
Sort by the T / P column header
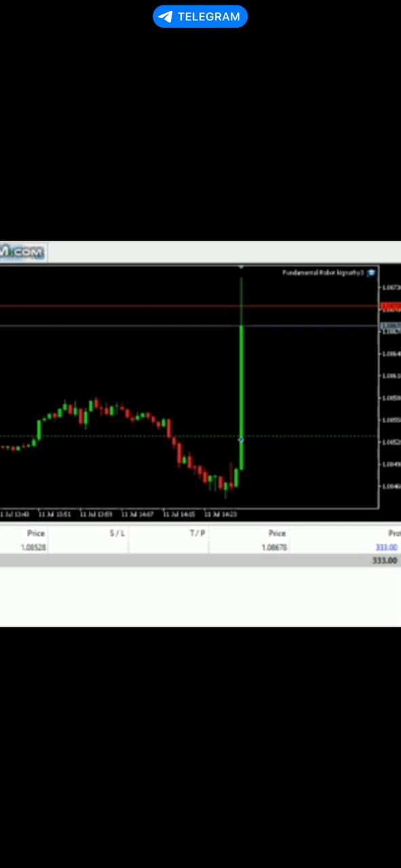coord(197,534)
